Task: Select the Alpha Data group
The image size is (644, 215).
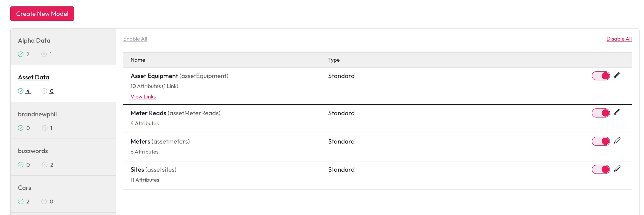Action: pyautogui.click(x=34, y=41)
